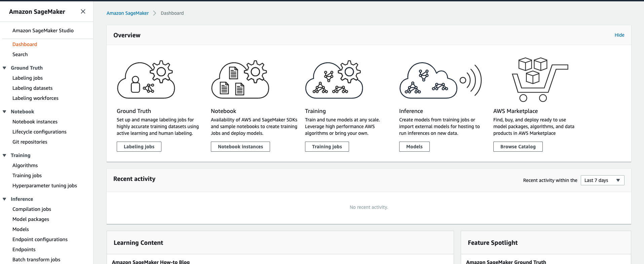Open Labeling datasets in sidebar
Screen dimensions: 644x264
point(32,88)
